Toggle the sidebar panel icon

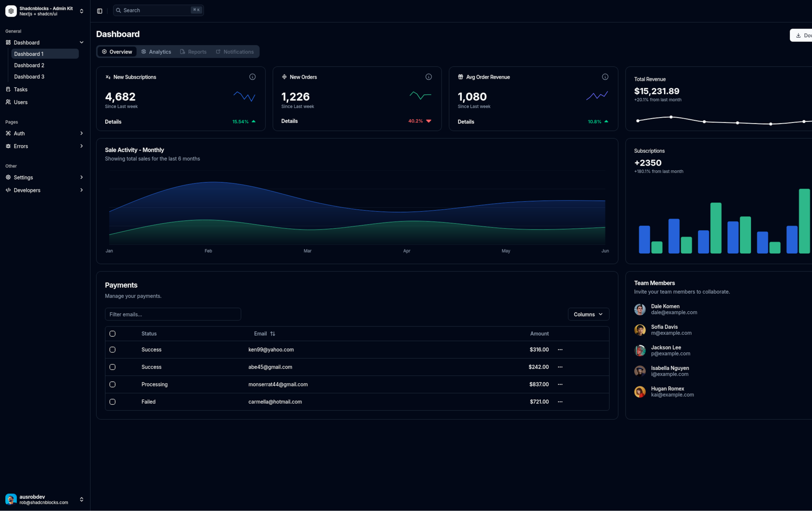tap(100, 11)
